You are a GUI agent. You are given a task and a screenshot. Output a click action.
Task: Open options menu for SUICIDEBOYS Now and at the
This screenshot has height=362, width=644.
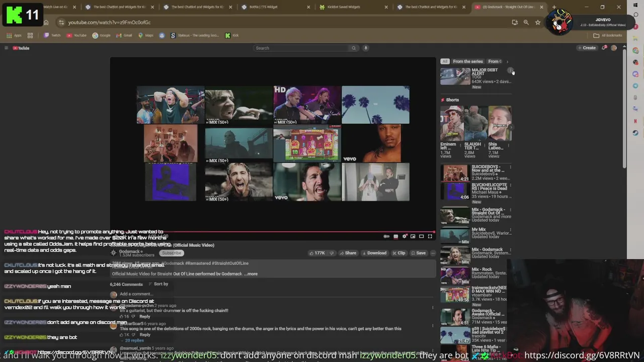coord(510,167)
